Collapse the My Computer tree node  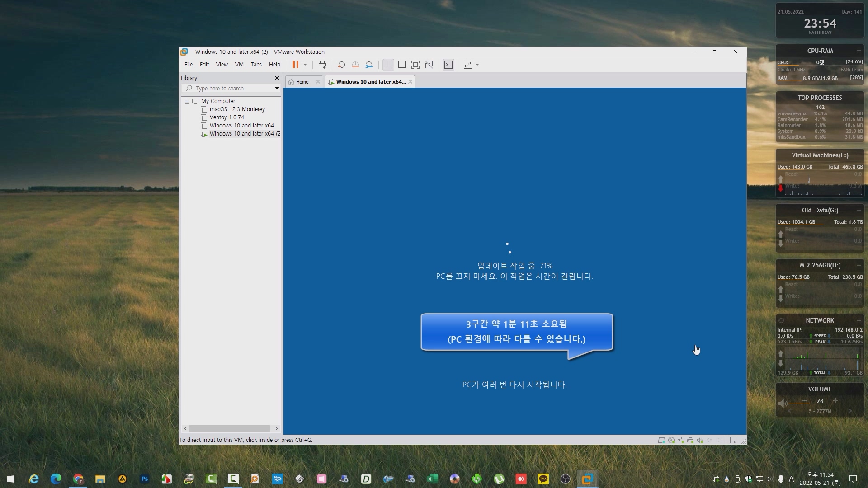coord(187,102)
